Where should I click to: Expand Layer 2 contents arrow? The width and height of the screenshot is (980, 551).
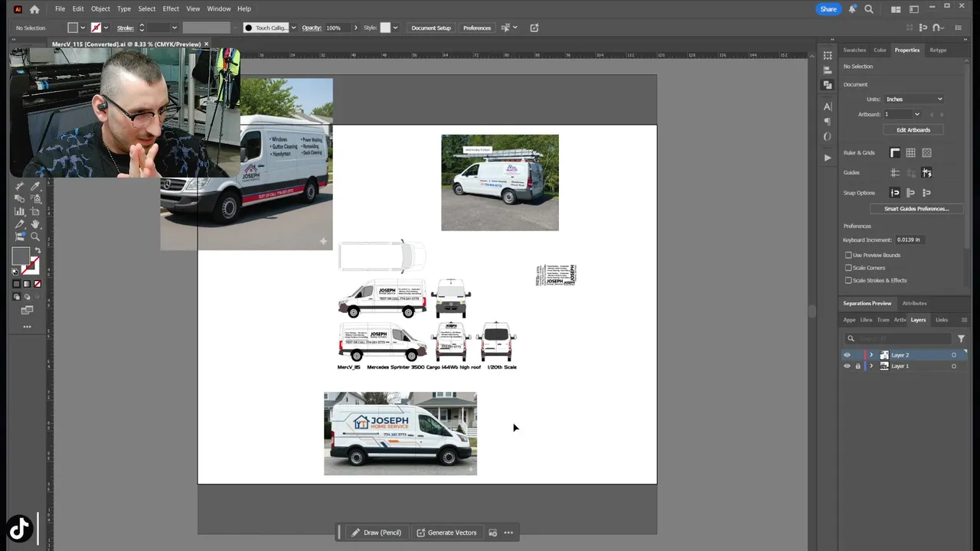pyautogui.click(x=871, y=355)
